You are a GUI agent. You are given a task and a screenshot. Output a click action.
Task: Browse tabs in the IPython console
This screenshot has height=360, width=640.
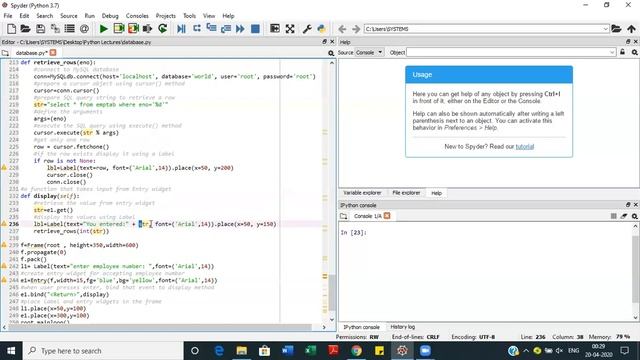(x=344, y=216)
